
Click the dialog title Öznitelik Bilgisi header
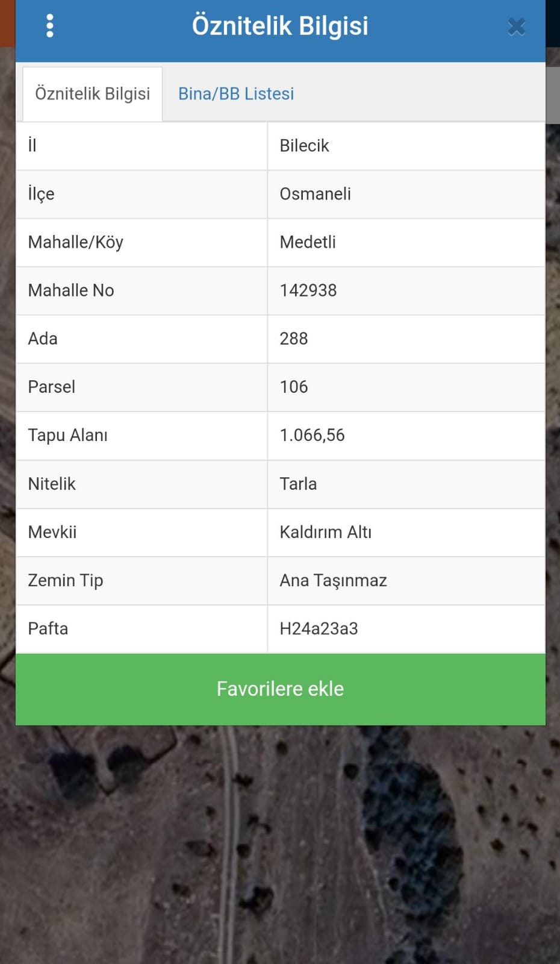coord(280,26)
